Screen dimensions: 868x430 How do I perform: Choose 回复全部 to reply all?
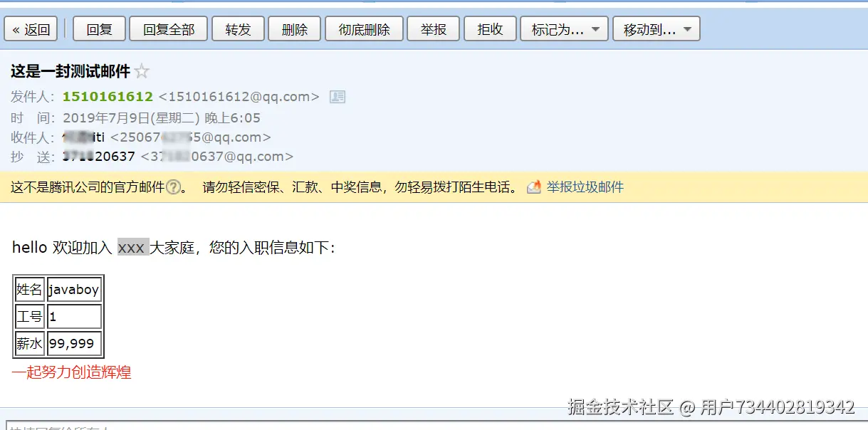click(x=169, y=29)
